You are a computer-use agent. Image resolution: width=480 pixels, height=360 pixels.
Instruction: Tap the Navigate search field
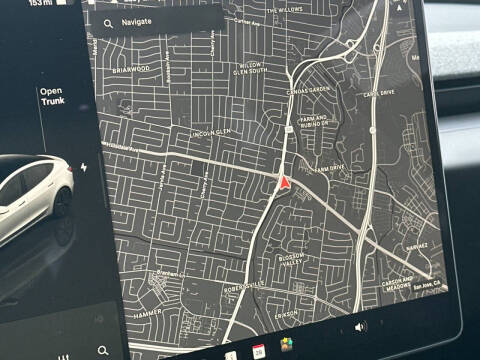[157, 22]
